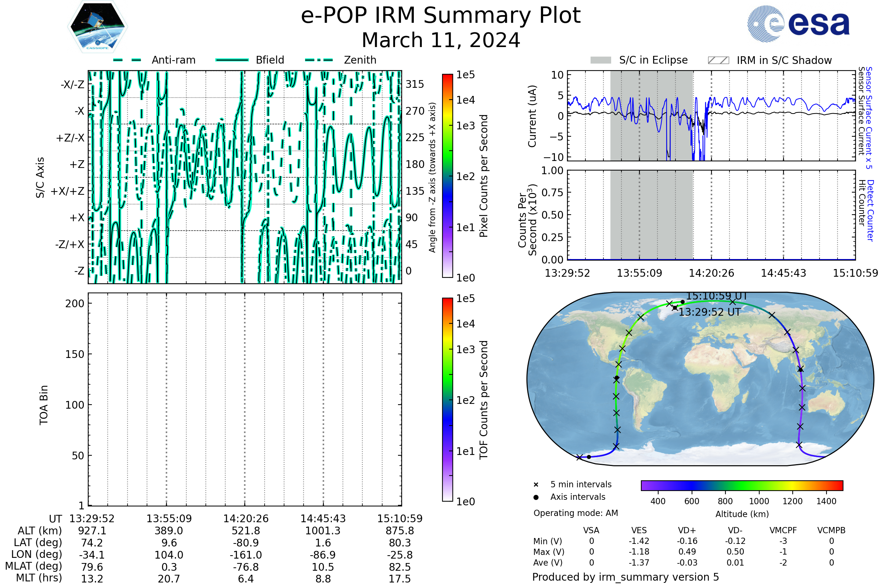Click the VES column header in voltage table
Screen dimensions: 882x588
tap(639, 531)
